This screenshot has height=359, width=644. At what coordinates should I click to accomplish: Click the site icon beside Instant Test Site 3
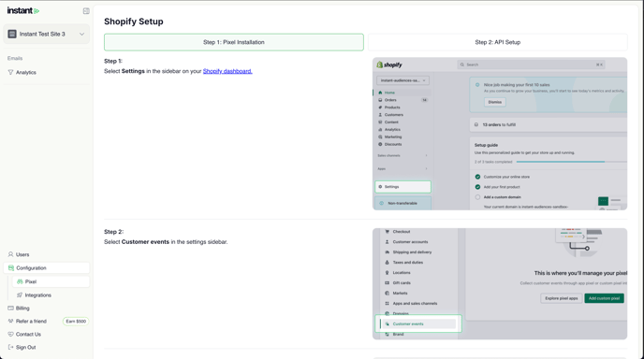click(x=12, y=34)
